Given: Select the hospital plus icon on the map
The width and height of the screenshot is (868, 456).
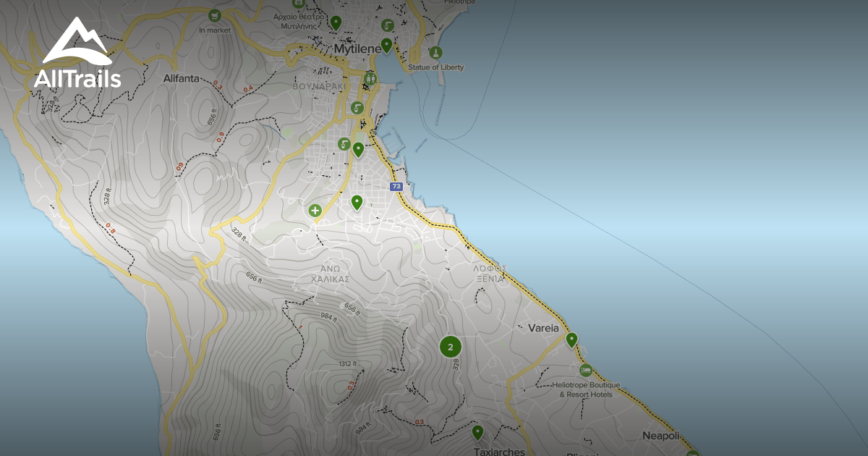Looking at the screenshot, I should 315,210.
